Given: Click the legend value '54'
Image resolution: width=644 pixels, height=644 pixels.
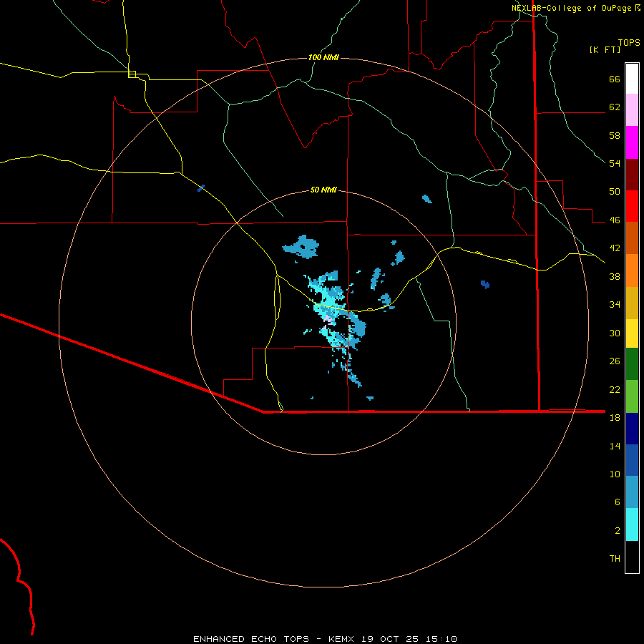Looking at the screenshot, I should 615,163.
